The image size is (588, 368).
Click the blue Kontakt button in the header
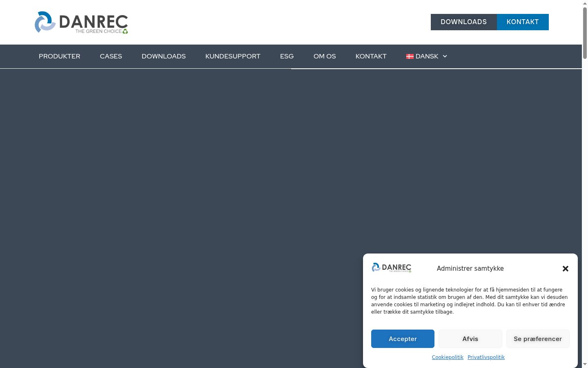pos(523,22)
